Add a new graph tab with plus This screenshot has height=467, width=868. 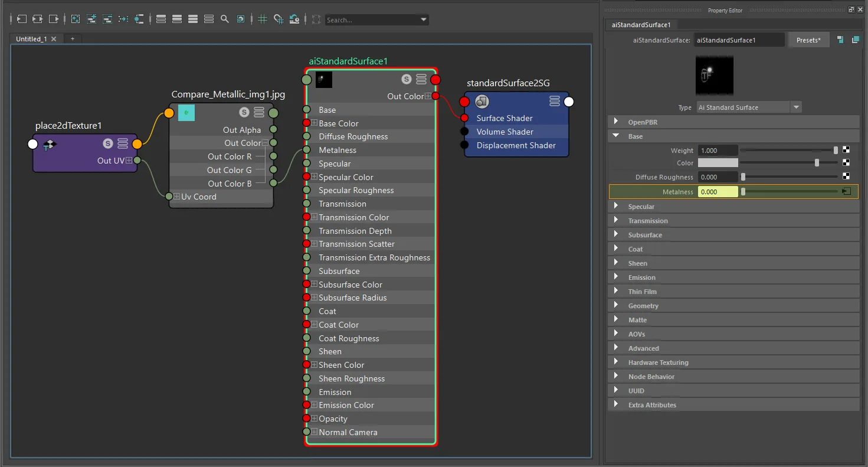[x=73, y=38]
